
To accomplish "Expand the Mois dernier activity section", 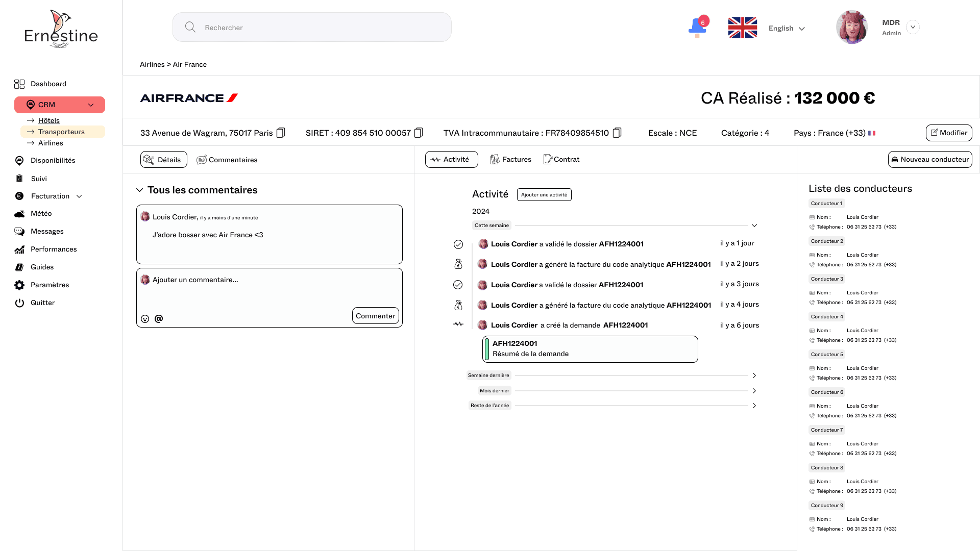I will pyautogui.click(x=754, y=391).
